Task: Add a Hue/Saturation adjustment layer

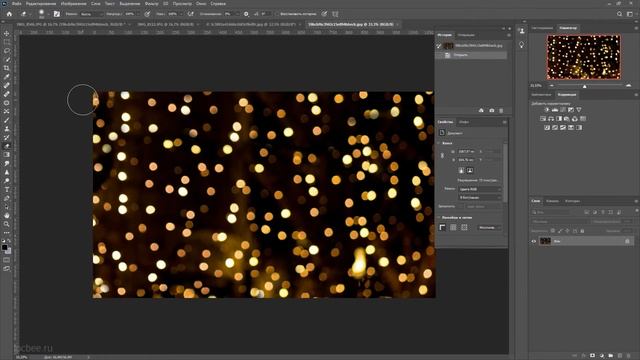Action: [x=543, y=119]
